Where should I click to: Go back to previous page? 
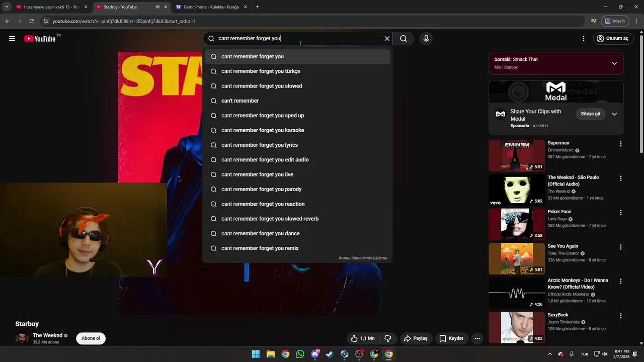7,21
